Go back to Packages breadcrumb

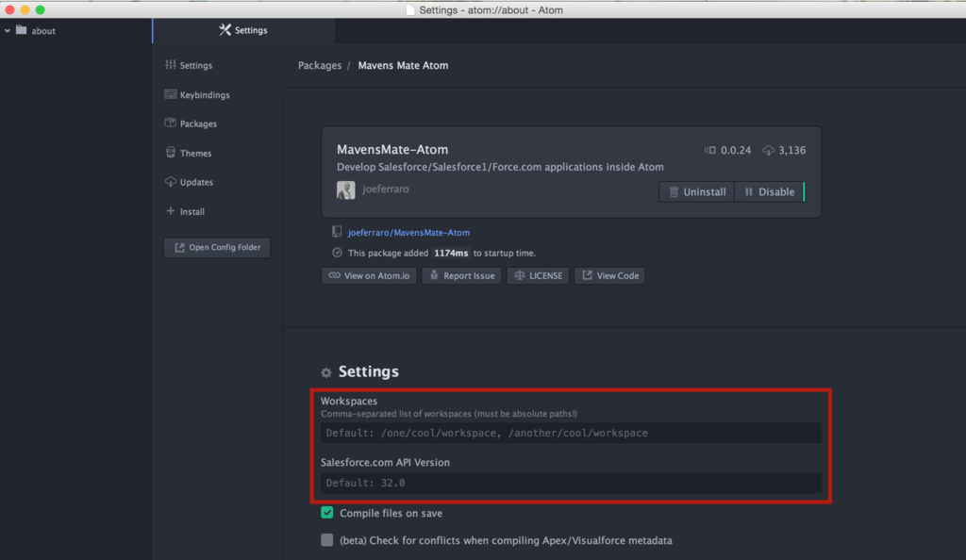(320, 65)
